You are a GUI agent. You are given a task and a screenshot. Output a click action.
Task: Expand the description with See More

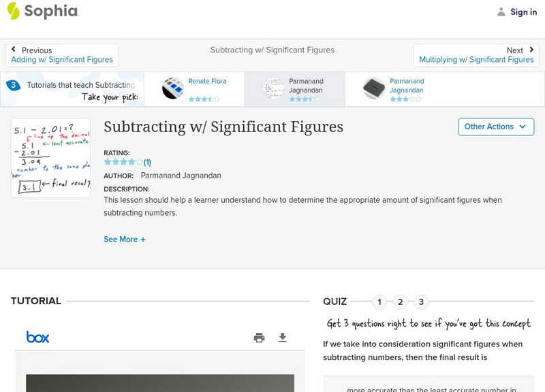coord(125,239)
